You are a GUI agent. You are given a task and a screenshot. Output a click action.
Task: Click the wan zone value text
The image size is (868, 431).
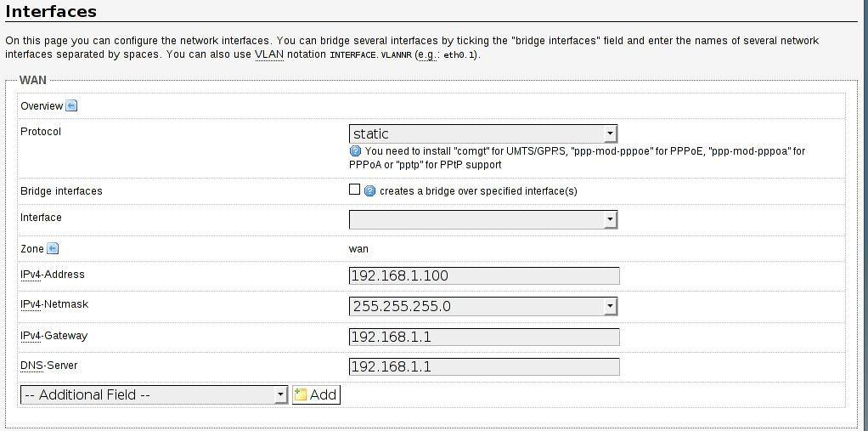point(358,249)
